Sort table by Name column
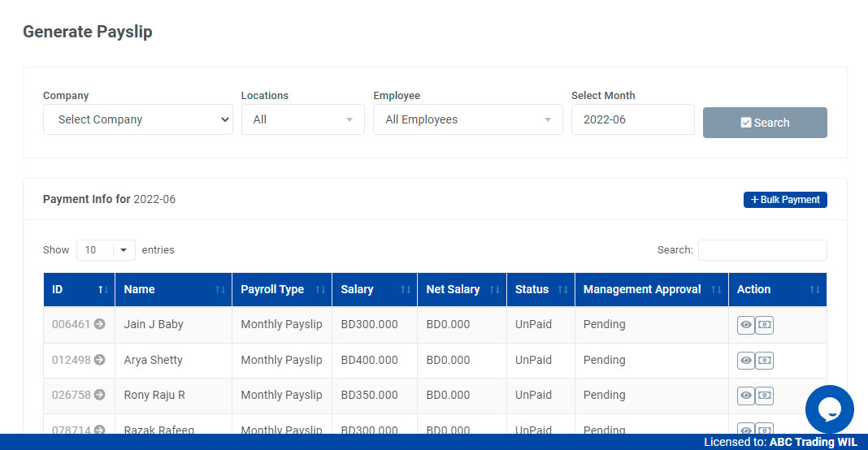The height and width of the screenshot is (450, 868). (173, 289)
